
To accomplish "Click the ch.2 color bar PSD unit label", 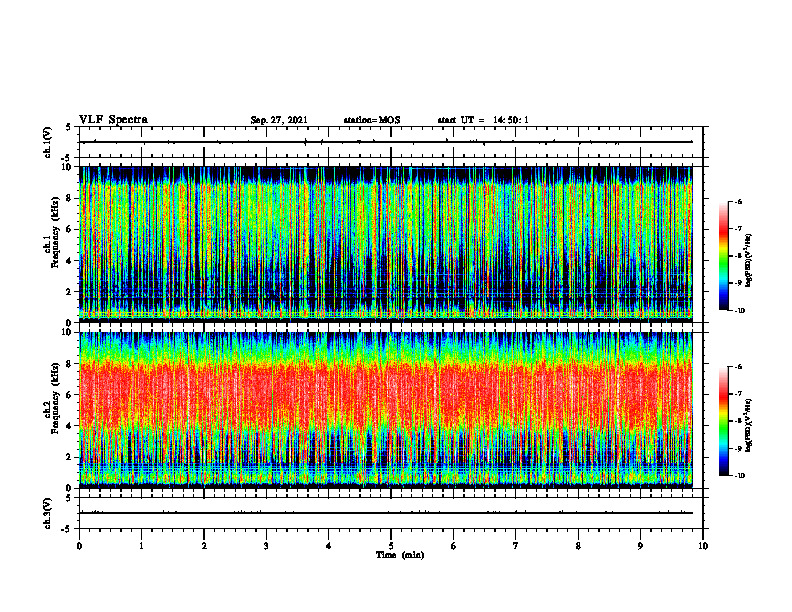I will pos(749,425).
